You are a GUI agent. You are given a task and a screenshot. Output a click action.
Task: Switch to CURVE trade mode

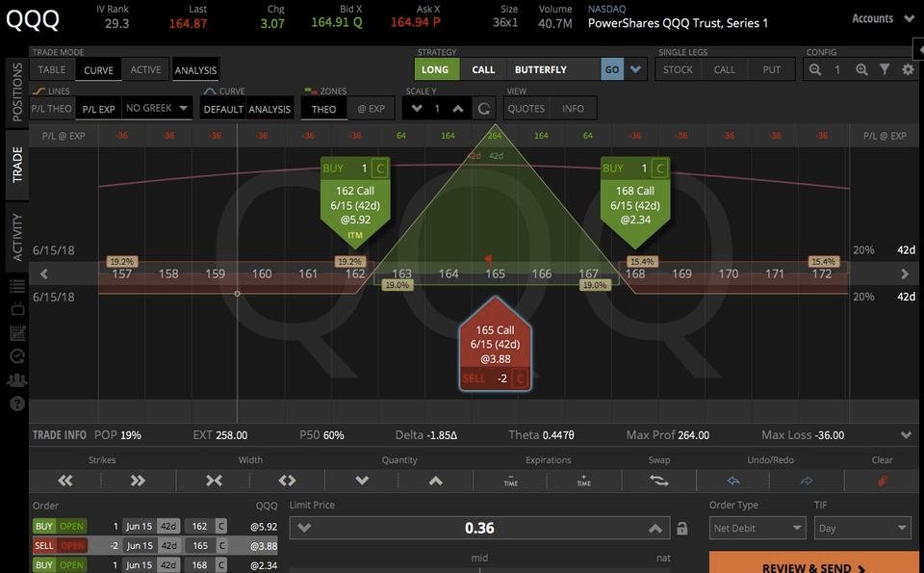(98, 70)
